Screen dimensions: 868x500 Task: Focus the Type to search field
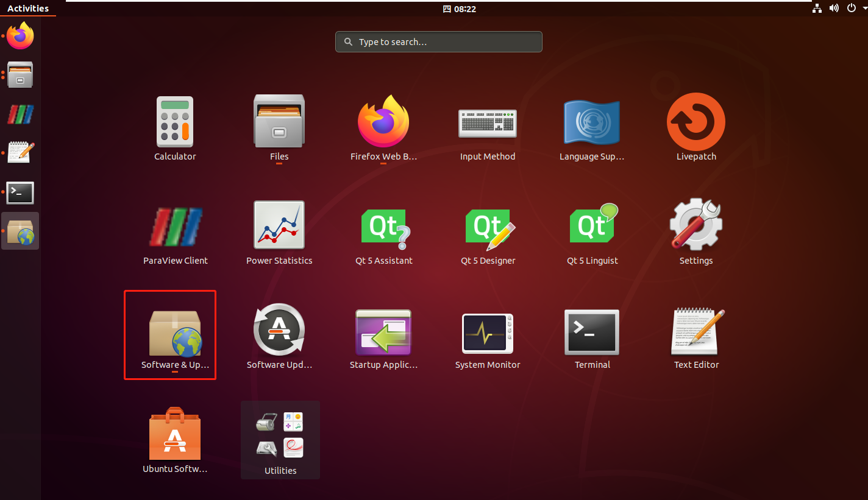pos(439,42)
